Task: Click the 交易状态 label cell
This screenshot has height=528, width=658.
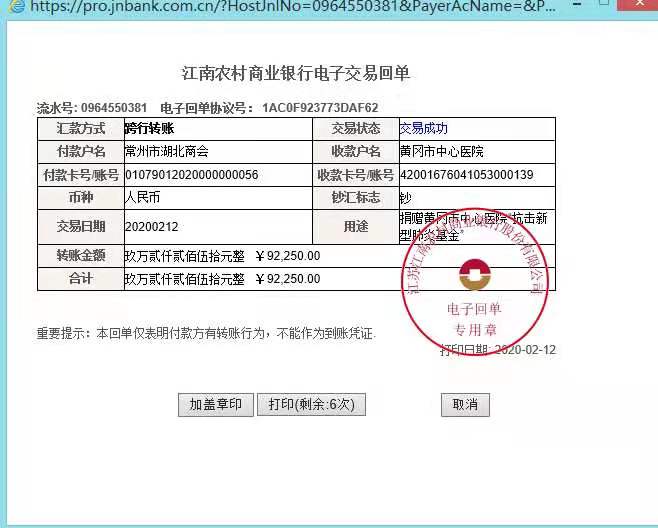Action: [x=356, y=129]
